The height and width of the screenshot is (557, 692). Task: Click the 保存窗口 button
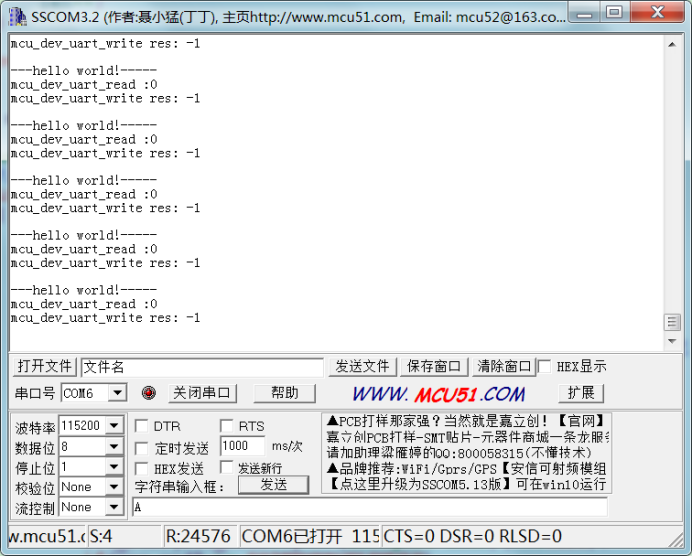click(x=434, y=366)
